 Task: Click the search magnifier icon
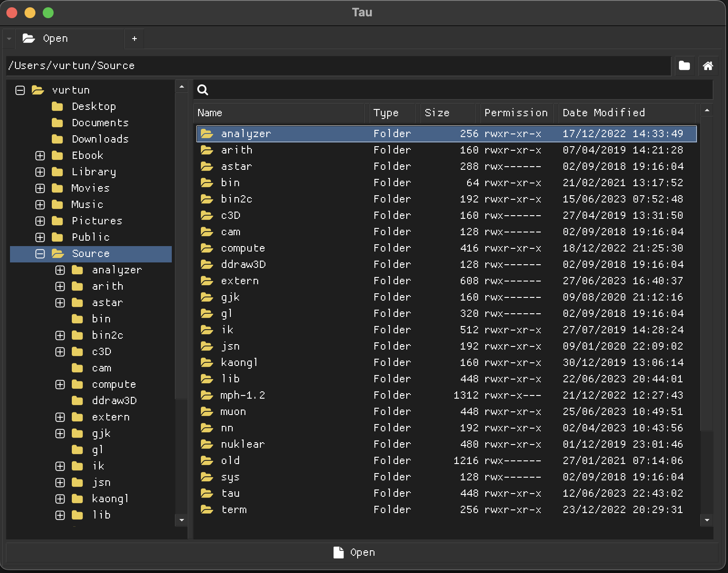coord(203,90)
